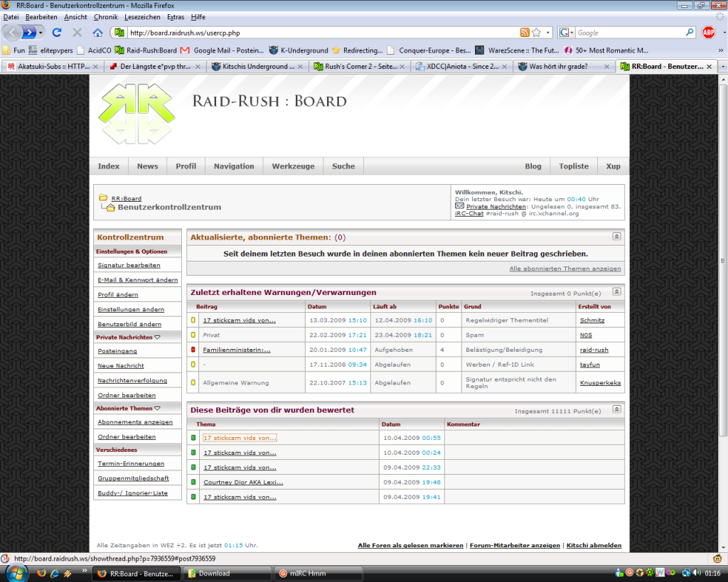Click the browser Back arrow button
This screenshot has width=728, height=582.
tap(12, 33)
